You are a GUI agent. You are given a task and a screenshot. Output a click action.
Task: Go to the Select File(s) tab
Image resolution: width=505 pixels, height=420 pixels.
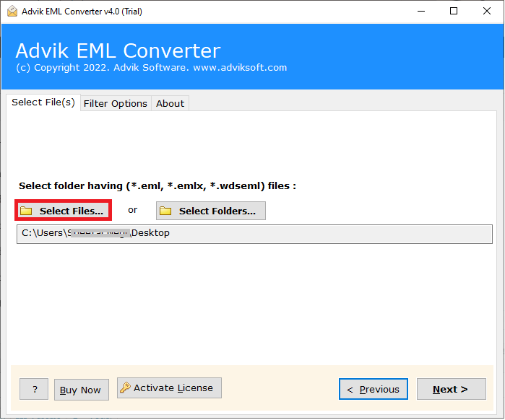[43, 102]
